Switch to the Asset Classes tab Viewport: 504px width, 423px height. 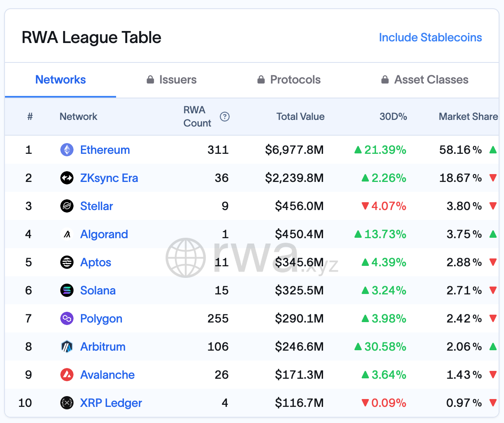(425, 80)
